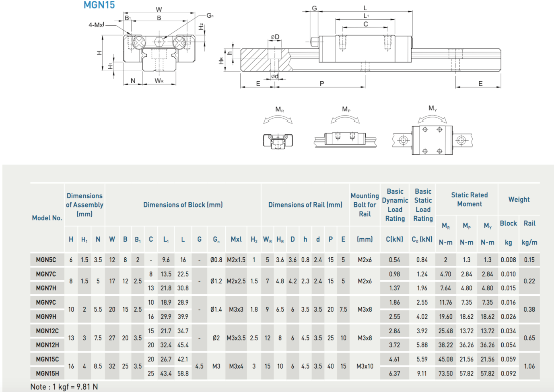
Task: Select the Mounting Bolt for Rail header
Action: (365, 205)
